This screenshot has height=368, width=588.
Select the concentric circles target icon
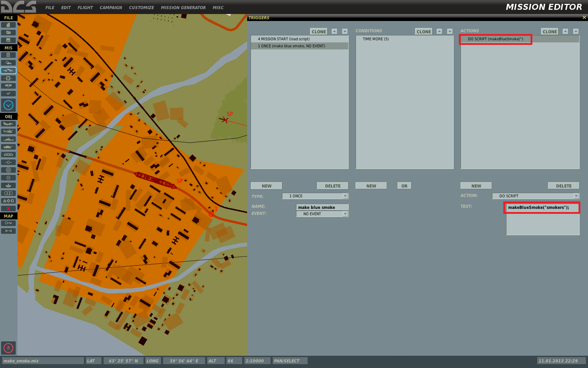[8, 170]
